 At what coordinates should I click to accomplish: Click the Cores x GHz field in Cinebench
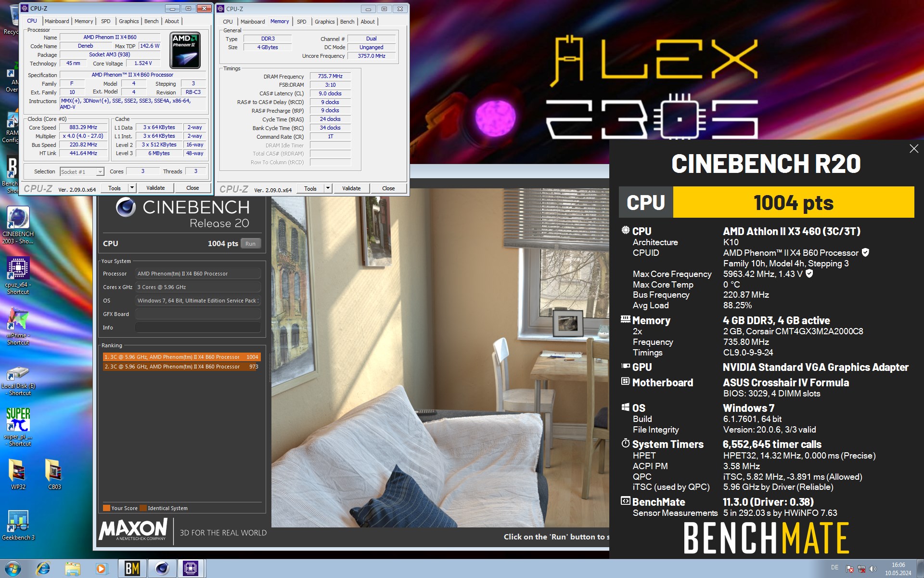point(198,287)
